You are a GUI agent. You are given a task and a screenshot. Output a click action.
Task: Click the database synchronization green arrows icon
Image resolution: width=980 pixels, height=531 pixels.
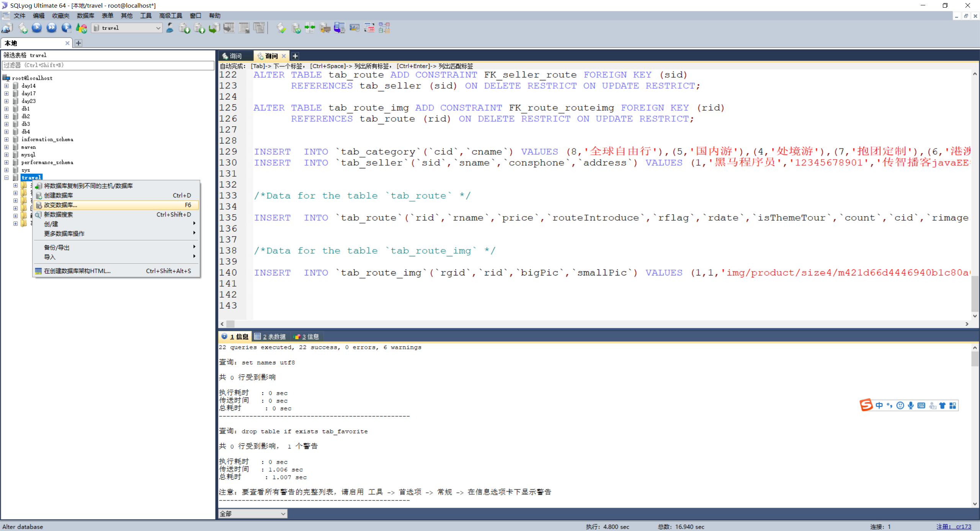(x=310, y=28)
